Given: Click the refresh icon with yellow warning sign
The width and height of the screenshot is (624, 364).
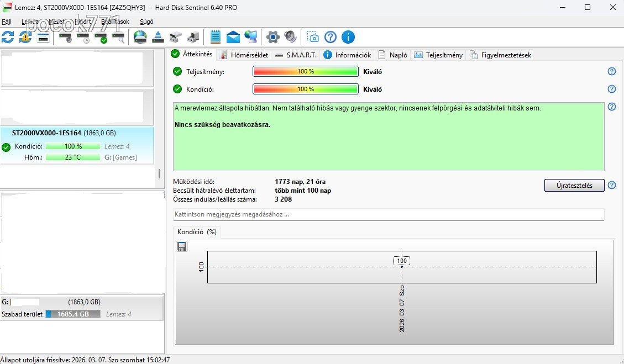Looking at the screenshot, I should pos(25,38).
